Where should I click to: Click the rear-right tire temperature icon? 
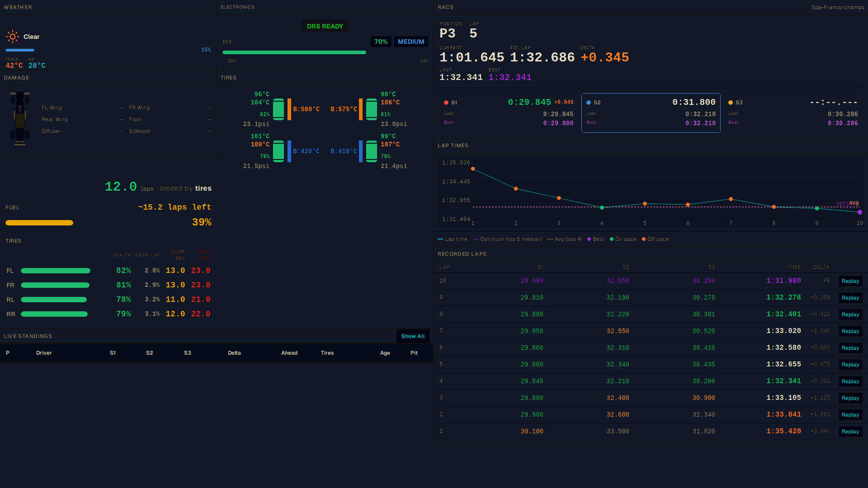[372, 151]
